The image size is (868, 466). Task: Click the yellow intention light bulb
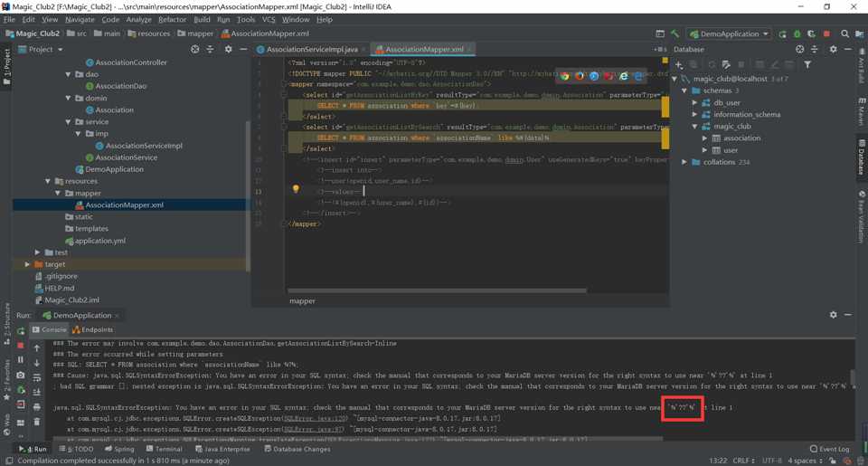(x=296, y=189)
